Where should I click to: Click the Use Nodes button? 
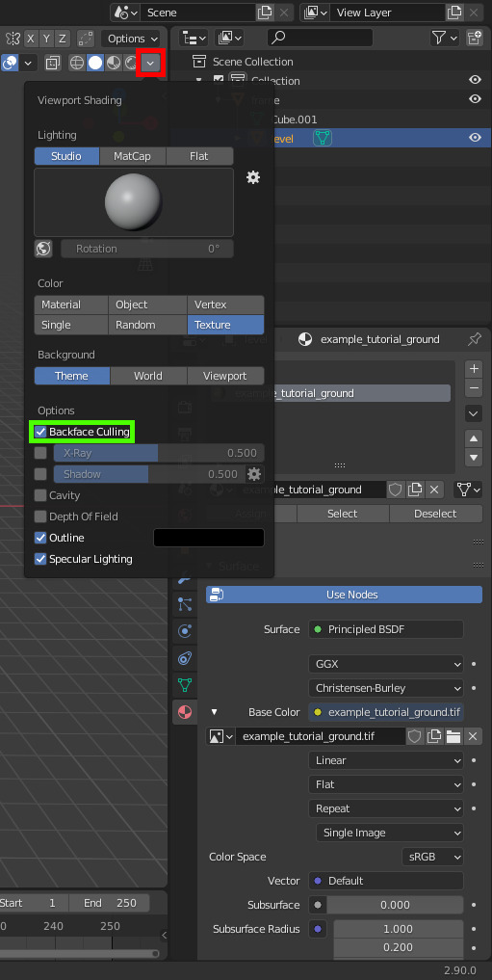point(344,595)
